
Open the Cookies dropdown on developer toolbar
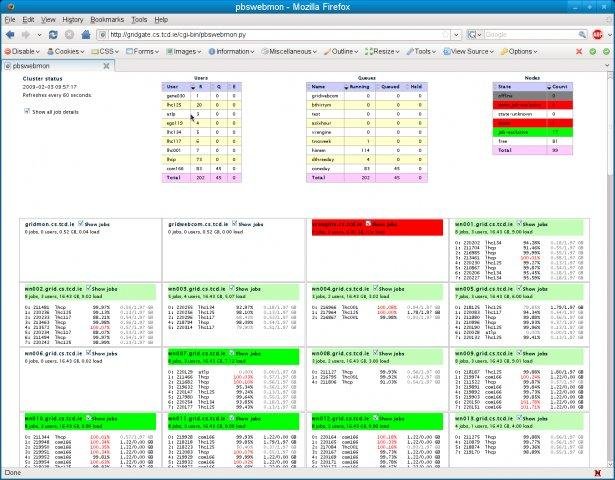pos(66,51)
